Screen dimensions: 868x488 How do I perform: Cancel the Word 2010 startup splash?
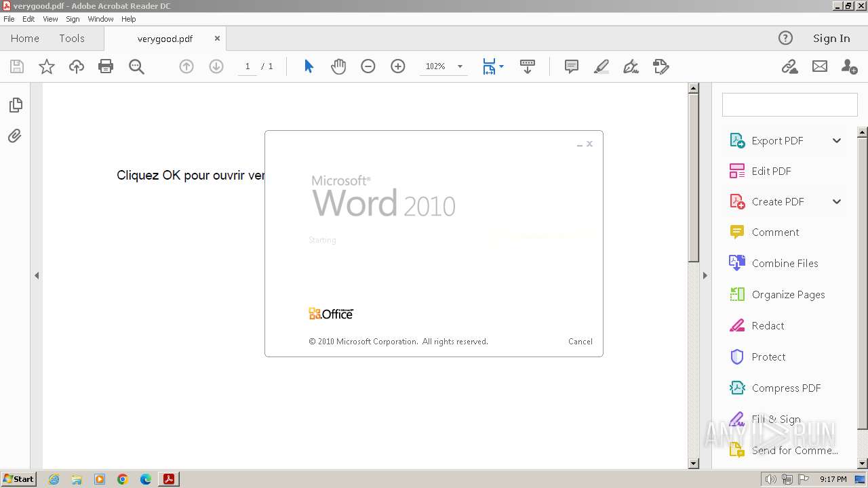pos(580,342)
